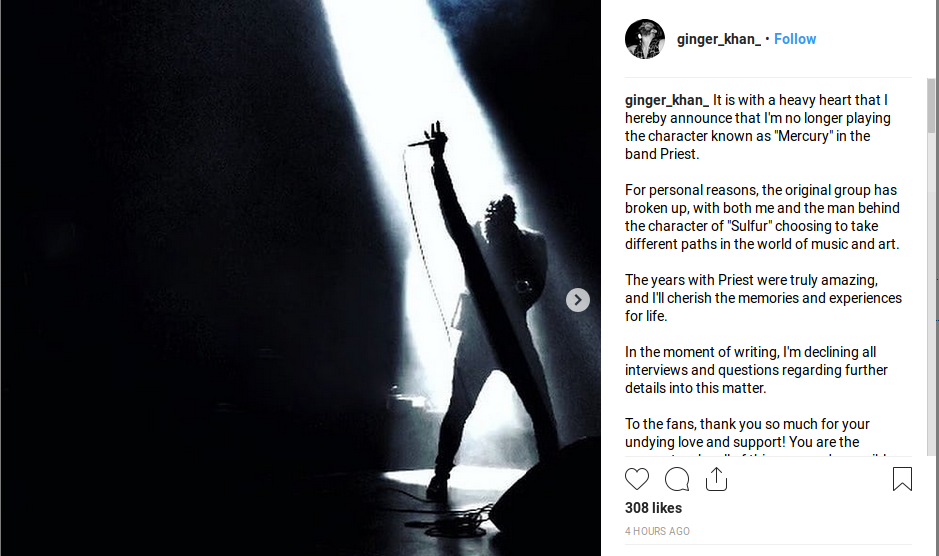Open the ginger_khan_ username starting the caption
Viewport: 939px width, 556px height.
[667, 100]
